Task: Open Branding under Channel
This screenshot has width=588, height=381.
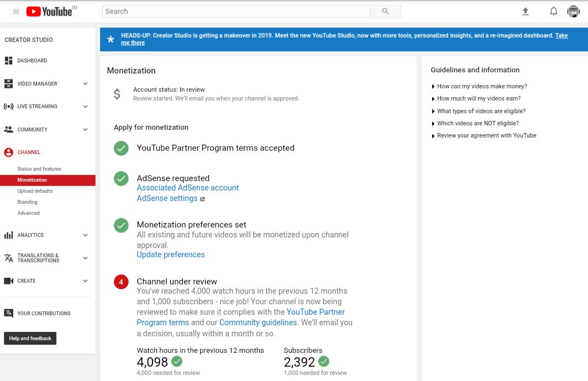Action: [x=27, y=202]
